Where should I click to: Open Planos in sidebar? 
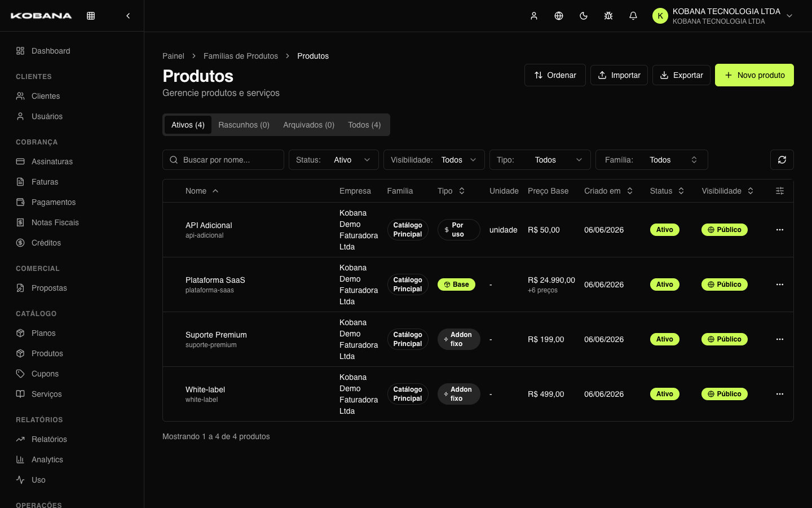tap(72, 333)
